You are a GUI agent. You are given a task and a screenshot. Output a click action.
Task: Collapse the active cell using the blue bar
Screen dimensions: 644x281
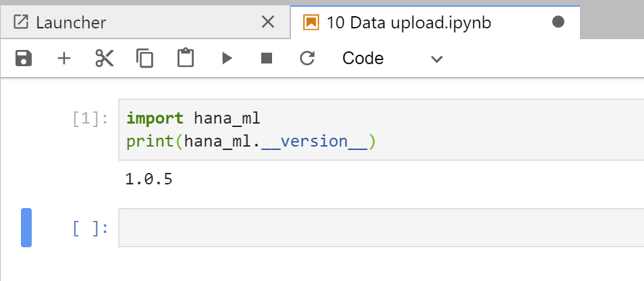[x=26, y=228]
